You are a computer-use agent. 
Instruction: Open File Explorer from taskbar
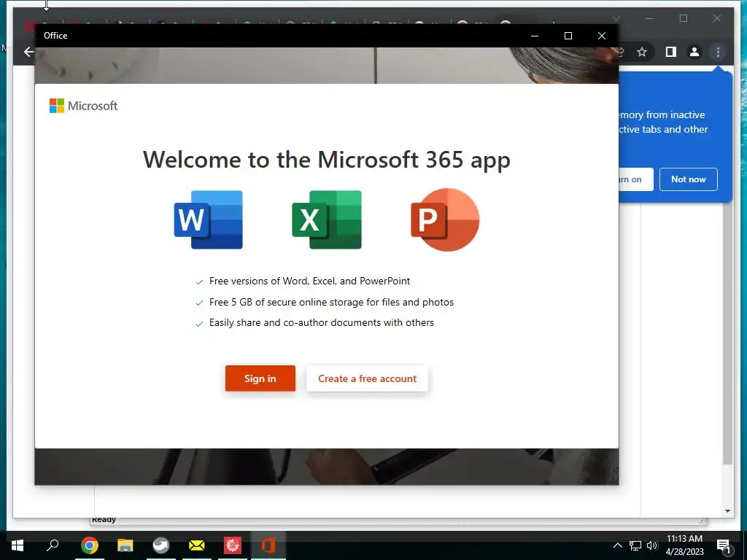[x=125, y=545]
